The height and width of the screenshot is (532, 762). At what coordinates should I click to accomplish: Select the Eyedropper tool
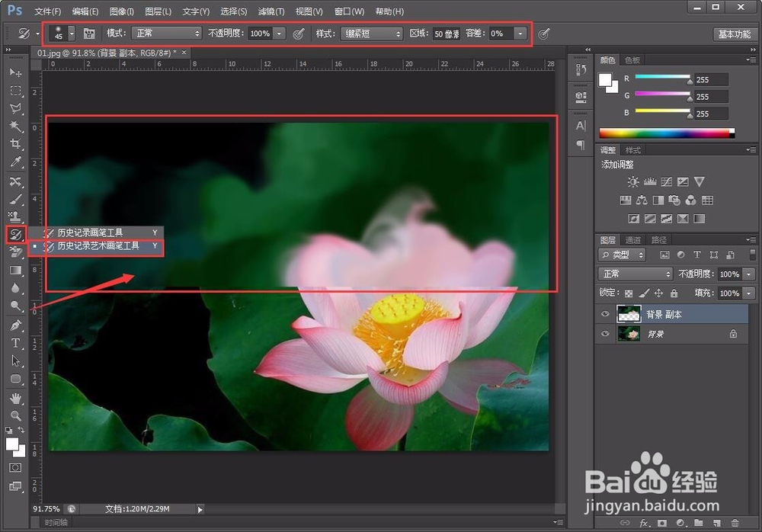(x=16, y=162)
